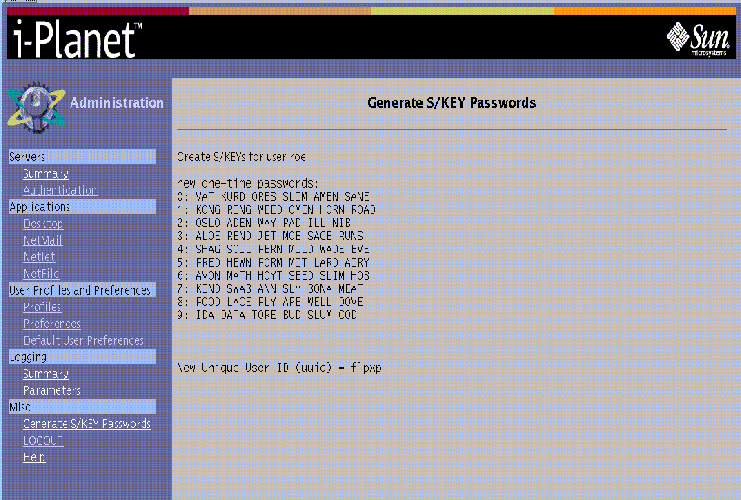Click the Generate S/KEY Passwords page heading

pos(452,103)
